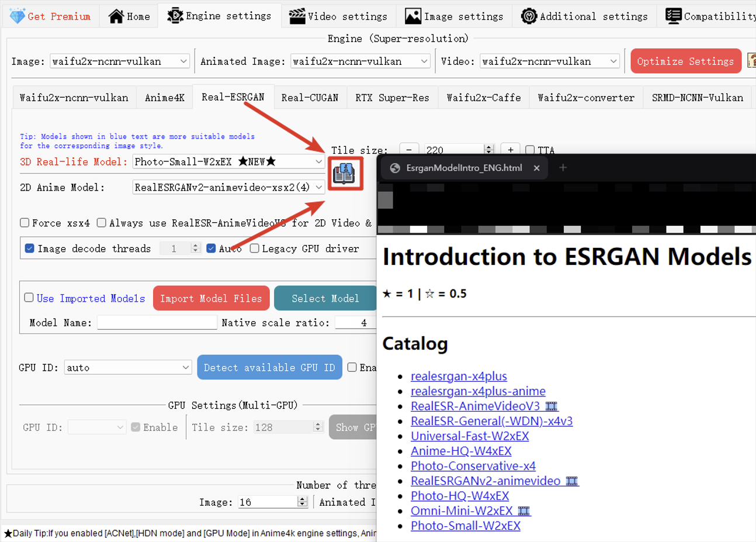Open the 2D Anime Model dropdown

tap(228, 187)
